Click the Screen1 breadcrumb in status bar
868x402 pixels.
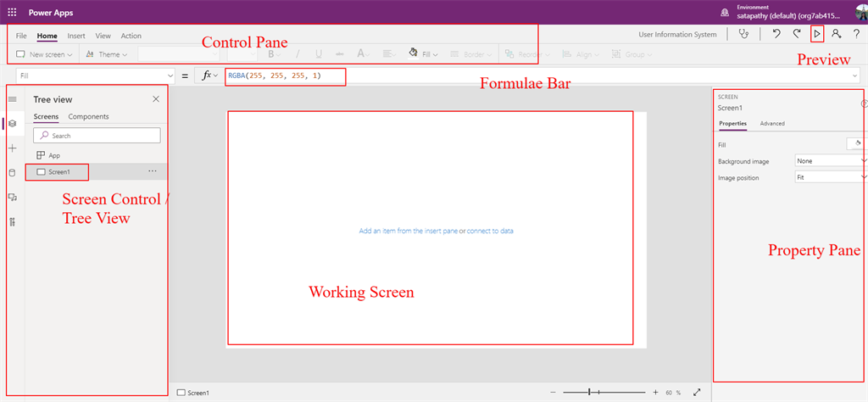pyautogui.click(x=193, y=393)
